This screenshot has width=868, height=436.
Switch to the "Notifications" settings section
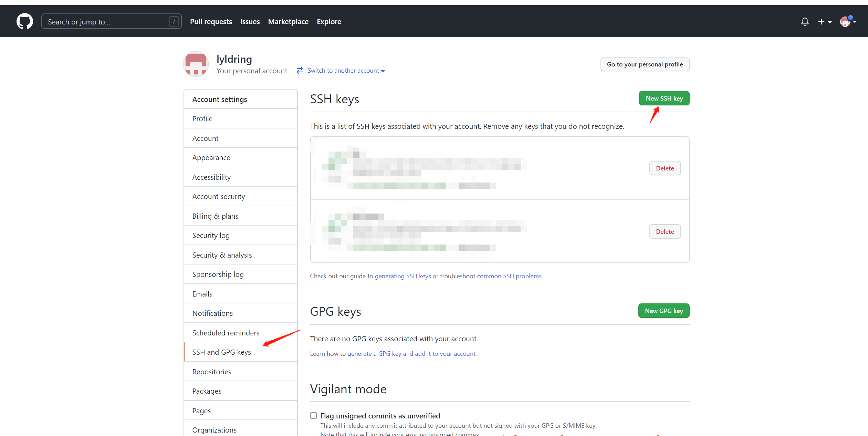tap(212, 313)
